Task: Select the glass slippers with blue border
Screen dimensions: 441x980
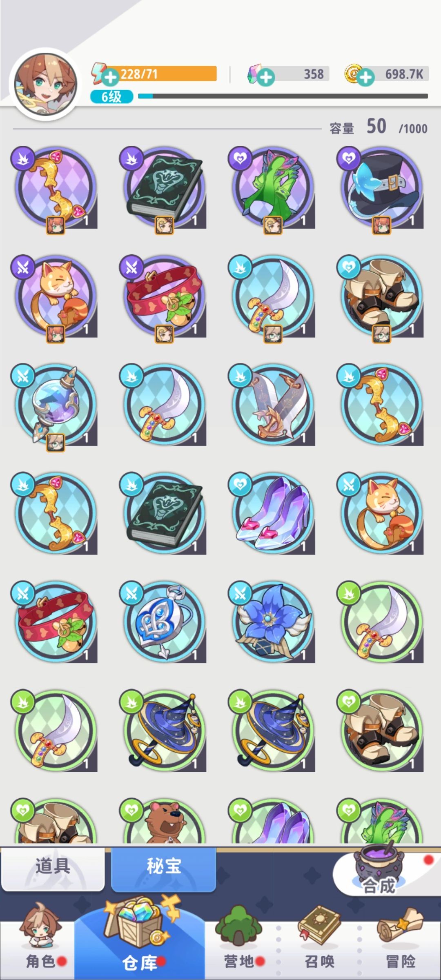Action: click(272, 514)
